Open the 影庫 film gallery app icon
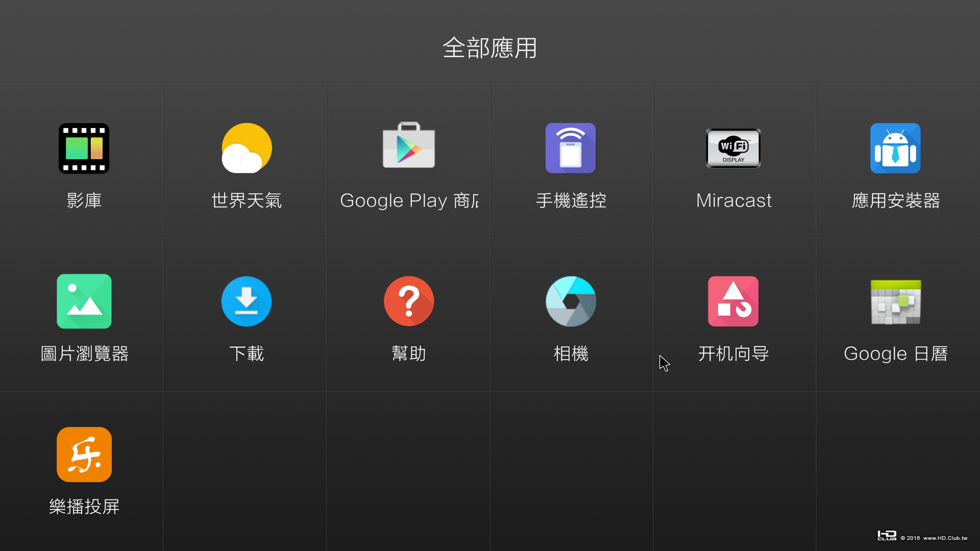 [84, 148]
